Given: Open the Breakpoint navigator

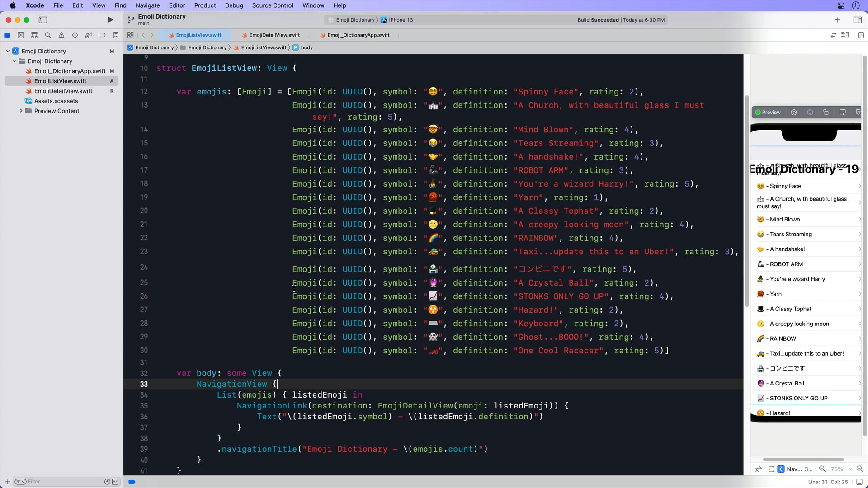Looking at the screenshot, I should [102, 35].
